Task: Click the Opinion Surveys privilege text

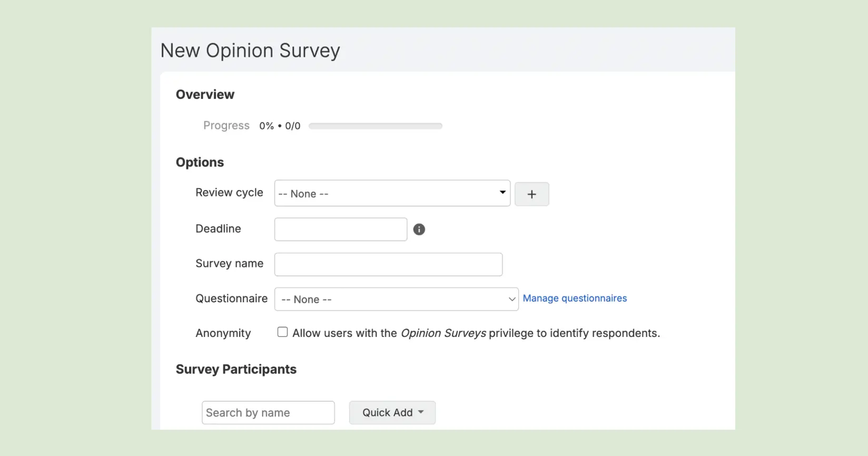Action: tap(443, 333)
